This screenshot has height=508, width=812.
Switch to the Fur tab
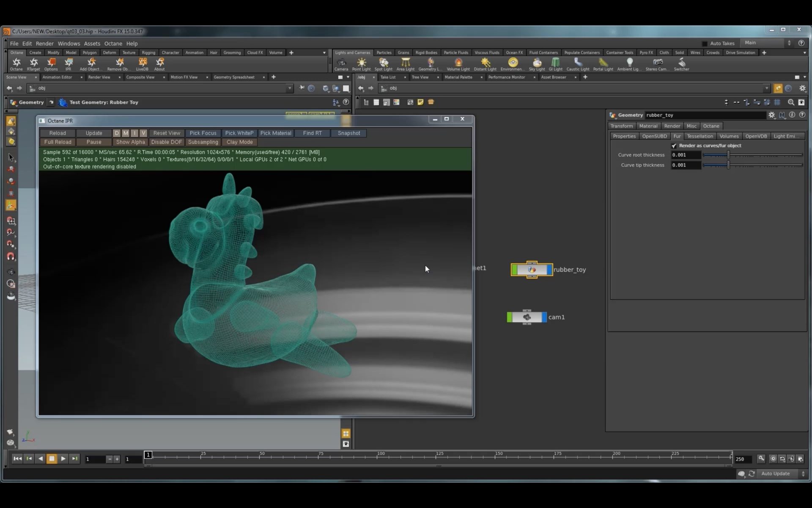(x=677, y=136)
